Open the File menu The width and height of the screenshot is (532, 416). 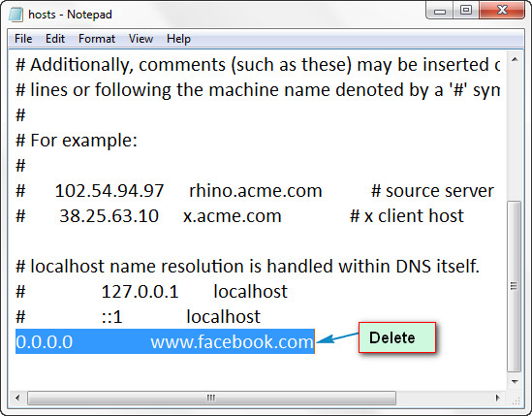[23, 39]
